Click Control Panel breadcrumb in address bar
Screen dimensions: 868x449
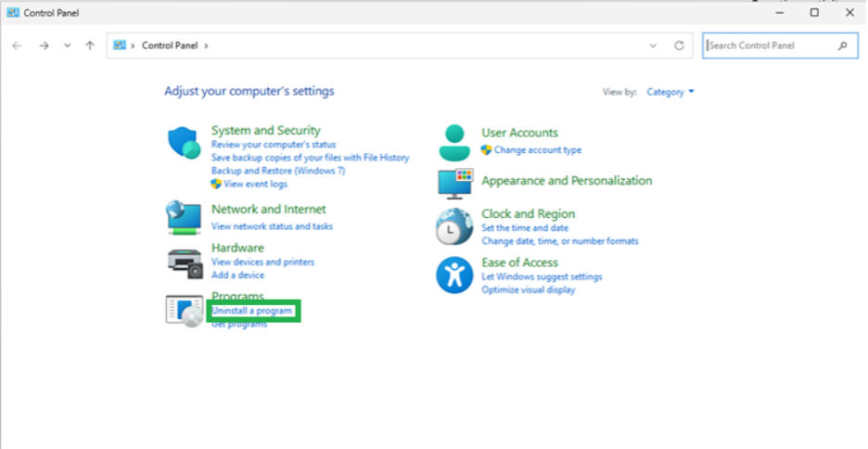(x=170, y=45)
